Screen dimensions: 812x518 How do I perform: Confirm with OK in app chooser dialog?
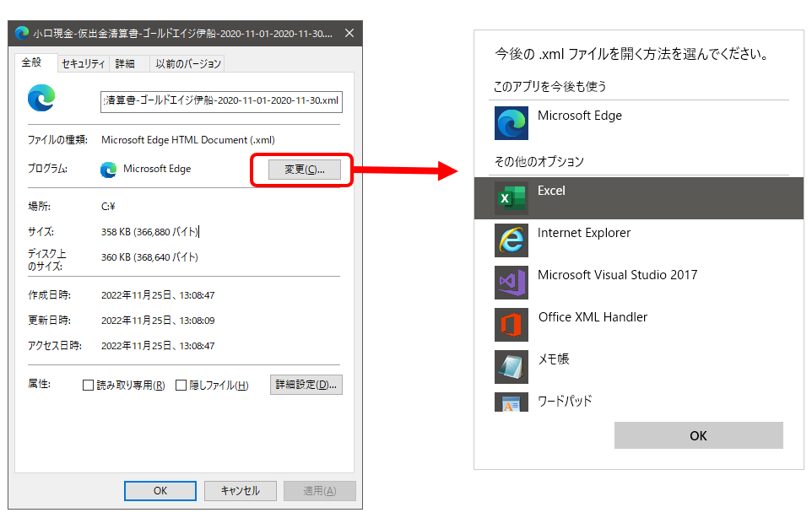698,435
